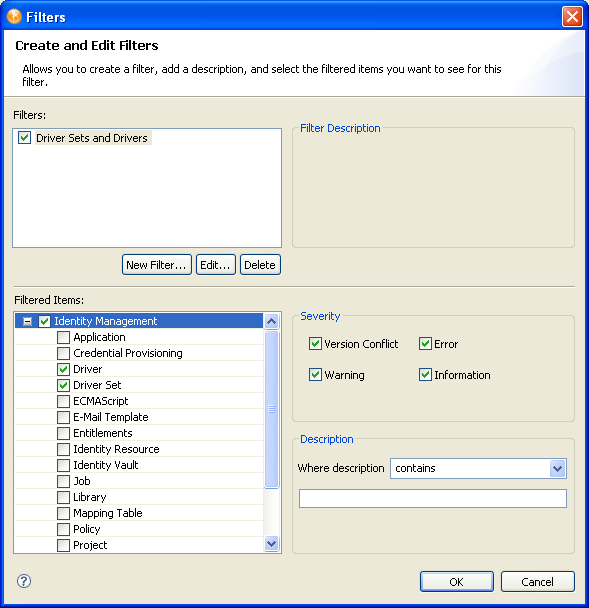Tick the Entitlements checkbox
Image resolution: width=589 pixels, height=608 pixels.
click(x=63, y=433)
